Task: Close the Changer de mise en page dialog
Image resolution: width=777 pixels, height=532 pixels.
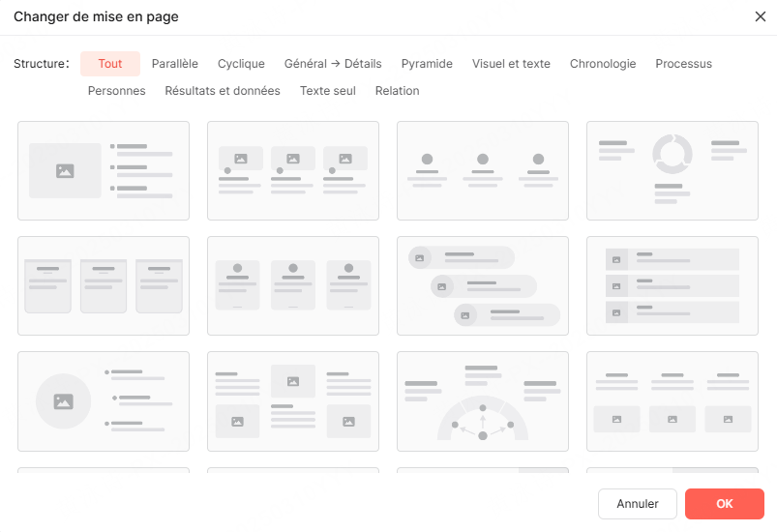Action: [760, 16]
